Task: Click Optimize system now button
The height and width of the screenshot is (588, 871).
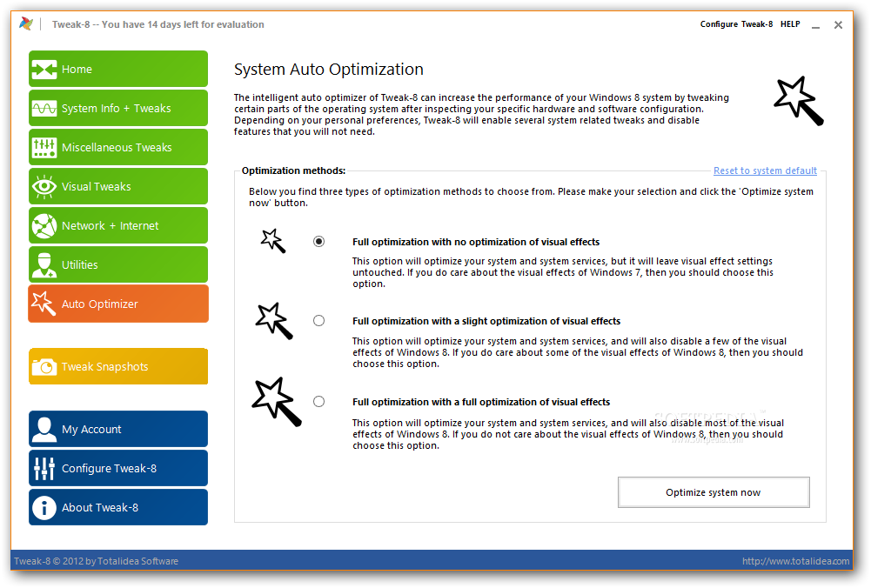Action: (714, 492)
